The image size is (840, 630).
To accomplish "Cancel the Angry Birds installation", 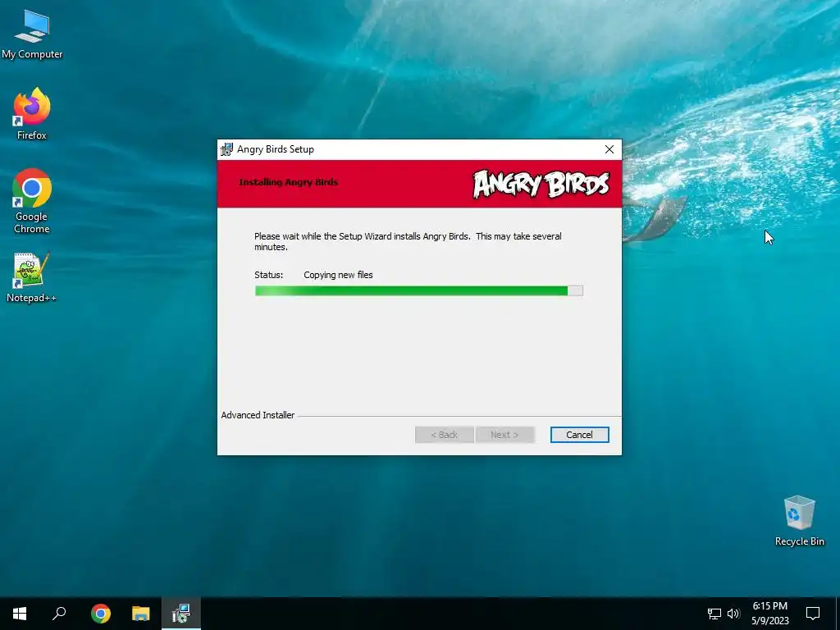I will coord(580,435).
